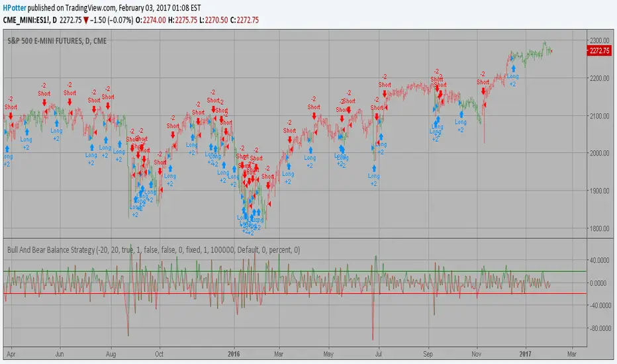Click the Apr label on time axis
Screen dimensions: 617x364
(x=11, y=354)
